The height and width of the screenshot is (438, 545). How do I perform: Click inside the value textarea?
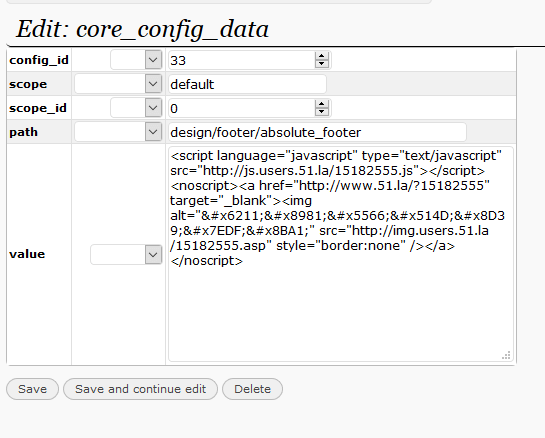(x=341, y=254)
